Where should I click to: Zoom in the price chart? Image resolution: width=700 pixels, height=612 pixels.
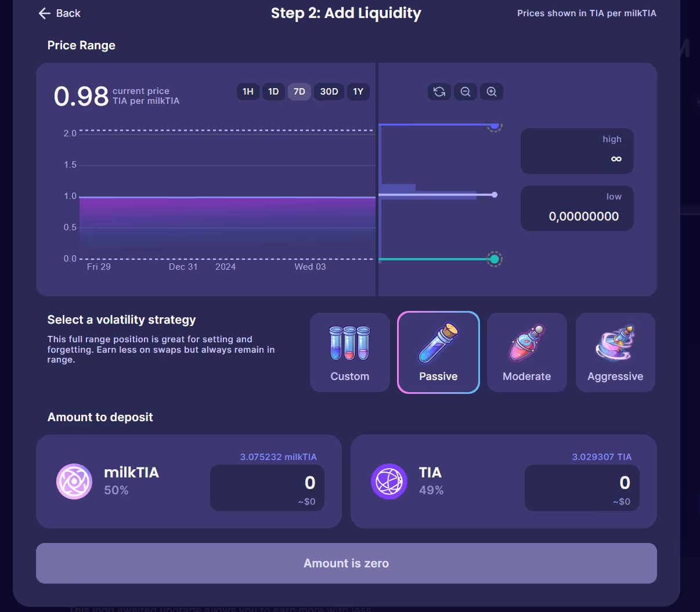click(x=492, y=92)
